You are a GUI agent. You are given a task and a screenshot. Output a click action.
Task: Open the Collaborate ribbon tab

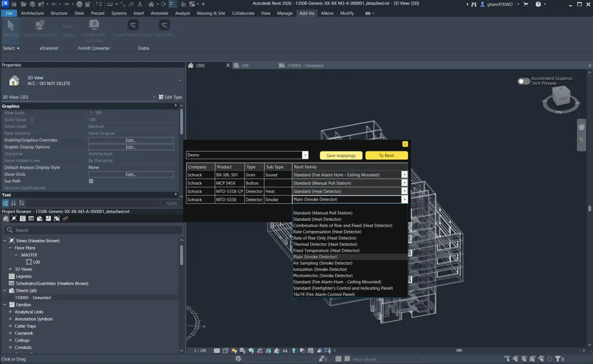[x=243, y=13]
